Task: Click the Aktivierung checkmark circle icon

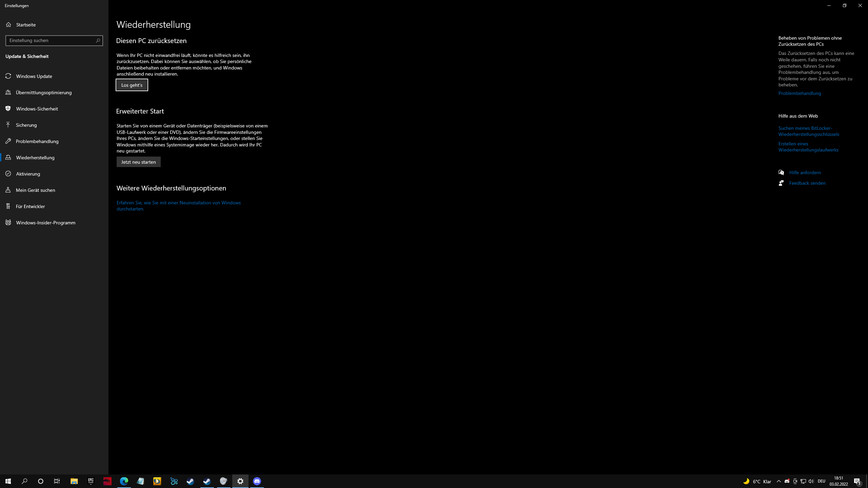Action: coord(8,174)
